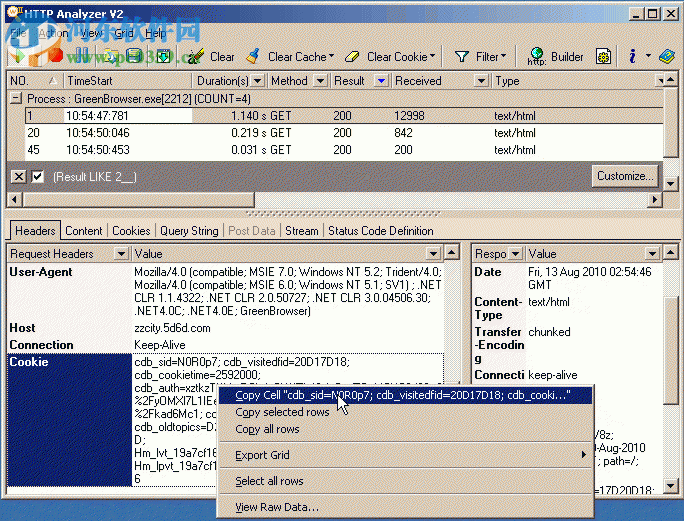The height and width of the screenshot is (521, 684).
Task: Open Duration(s) column filter dropdown
Action: pos(258,81)
